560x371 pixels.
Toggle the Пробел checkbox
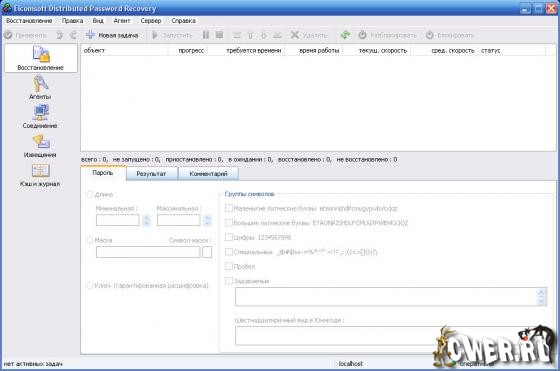(229, 266)
